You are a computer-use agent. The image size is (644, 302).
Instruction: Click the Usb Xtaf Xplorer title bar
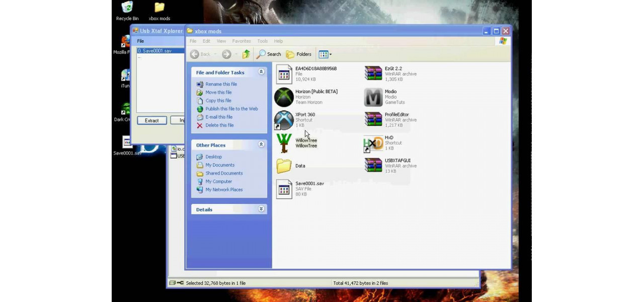(158, 31)
